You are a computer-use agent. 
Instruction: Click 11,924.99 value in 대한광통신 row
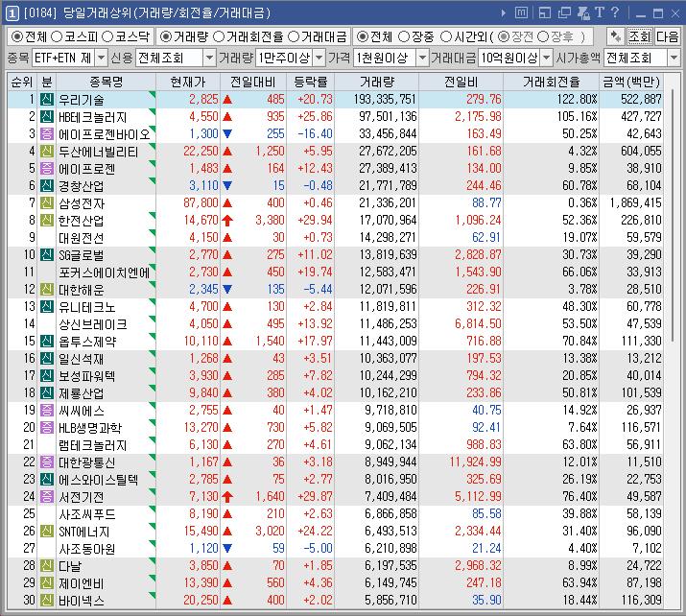475,462
